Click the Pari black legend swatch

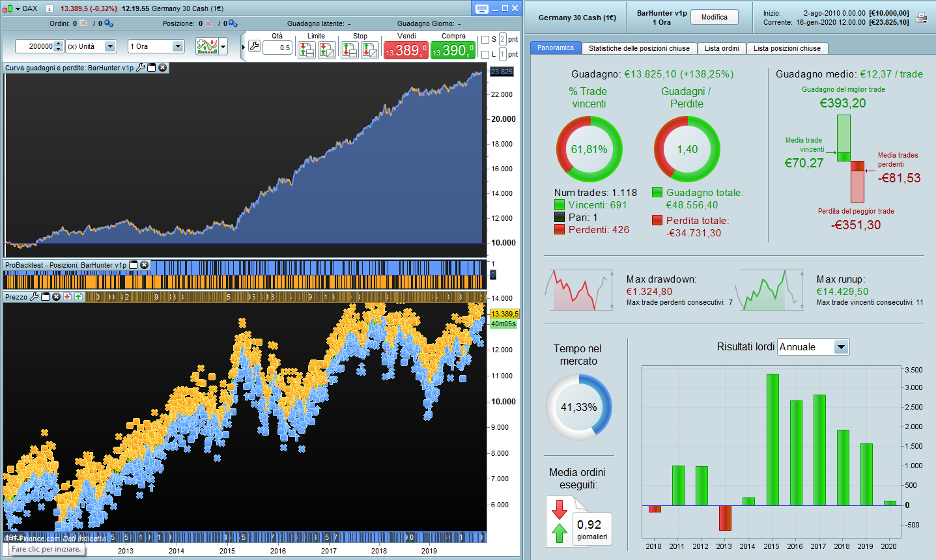(560, 217)
